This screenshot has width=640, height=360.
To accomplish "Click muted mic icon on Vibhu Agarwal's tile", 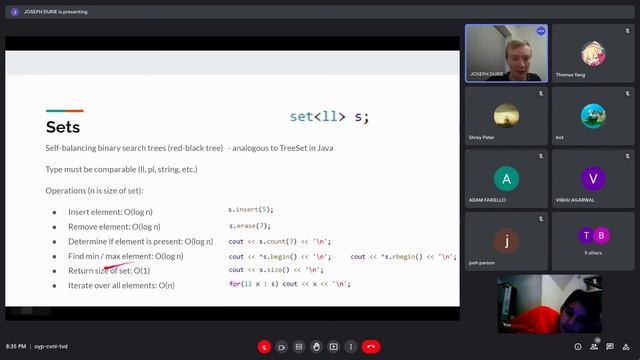I will pos(628,156).
